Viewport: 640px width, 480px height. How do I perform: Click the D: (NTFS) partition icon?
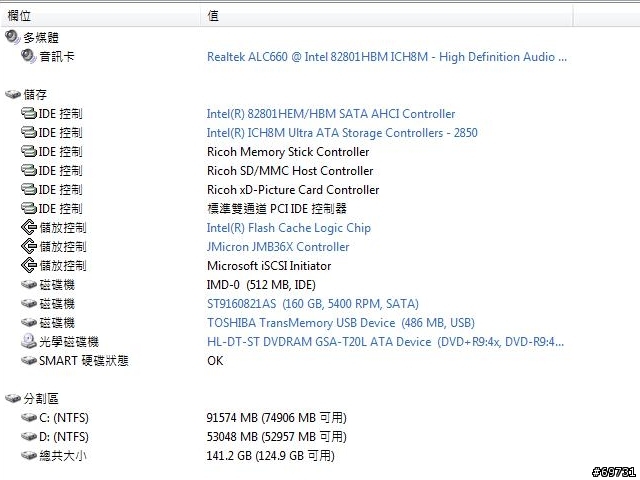coord(29,436)
